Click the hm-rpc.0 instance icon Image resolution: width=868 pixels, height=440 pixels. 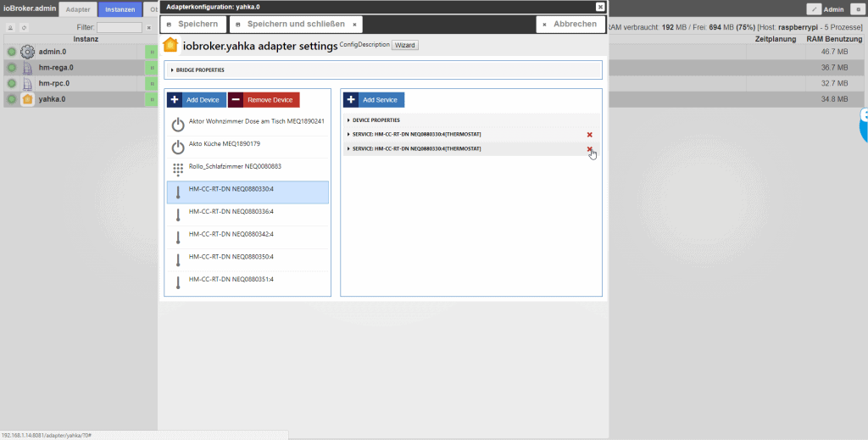click(x=27, y=84)
